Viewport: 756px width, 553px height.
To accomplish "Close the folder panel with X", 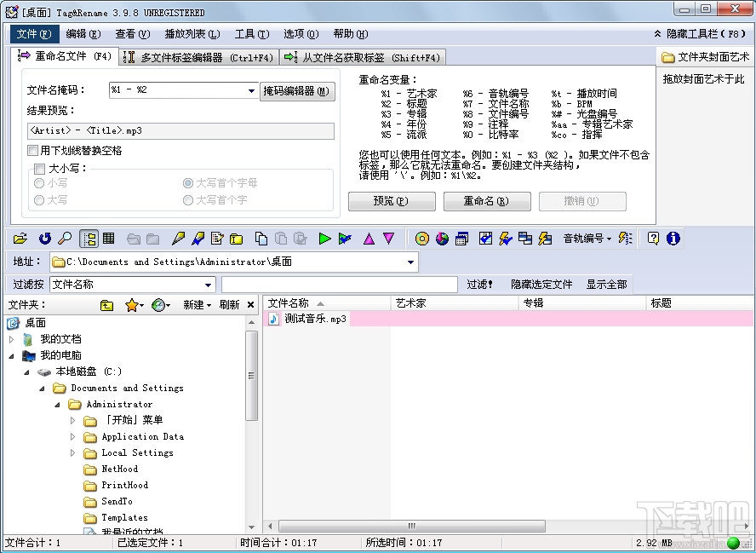I will [x=250, y=304].
